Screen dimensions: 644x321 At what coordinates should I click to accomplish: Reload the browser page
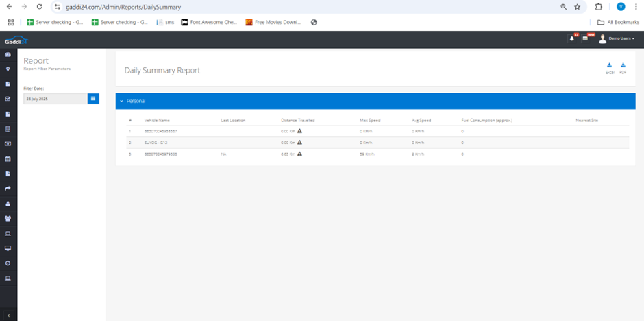point(39,7)
